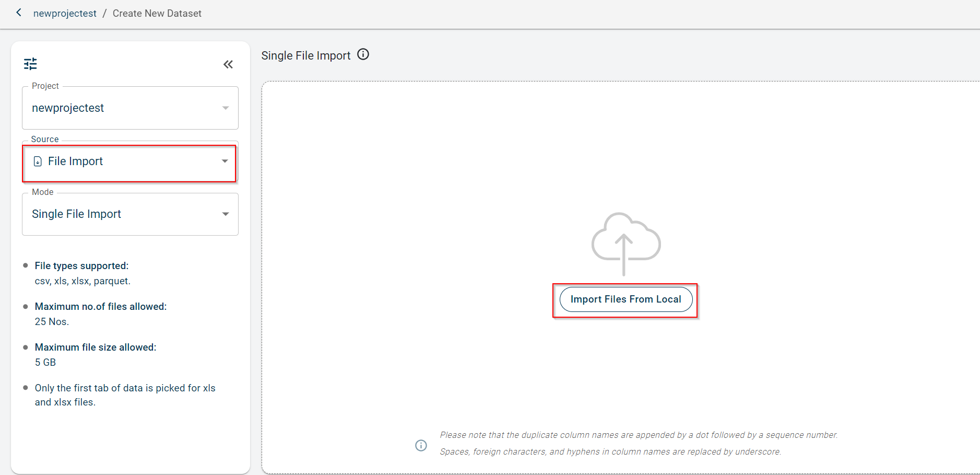This screenshot has height=475, width=980.
Task: Click the duplicate column names note text
Action: (x=638, y=435)
